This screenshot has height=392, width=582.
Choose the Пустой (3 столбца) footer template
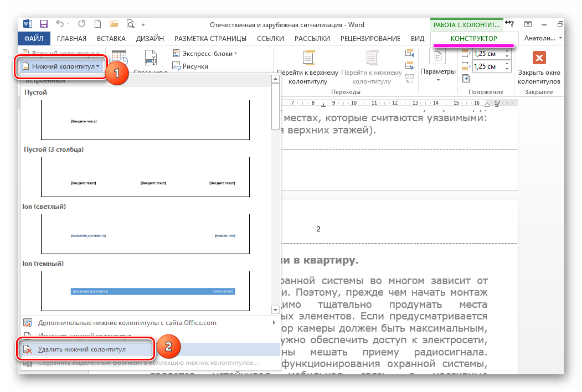coord(146,176)
